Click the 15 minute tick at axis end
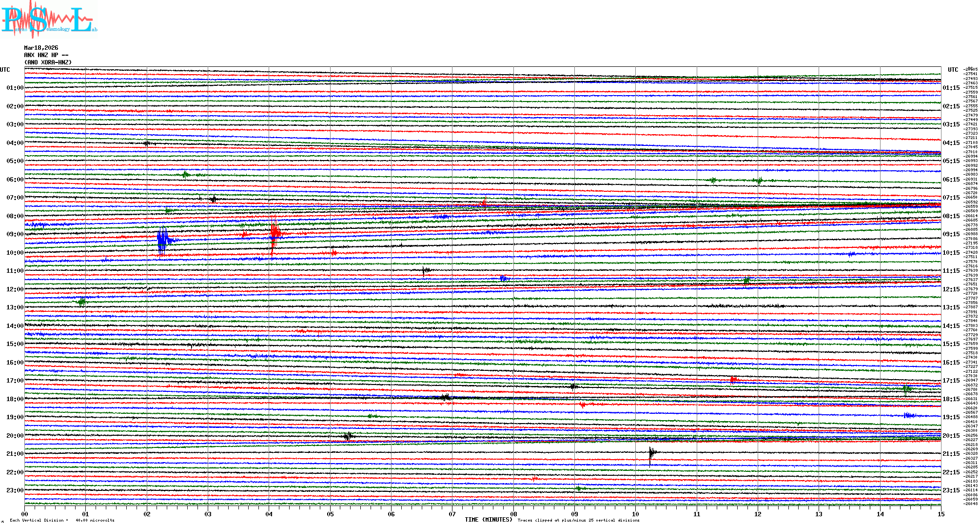Screen dimensions: 980x527 pos(941,514)
